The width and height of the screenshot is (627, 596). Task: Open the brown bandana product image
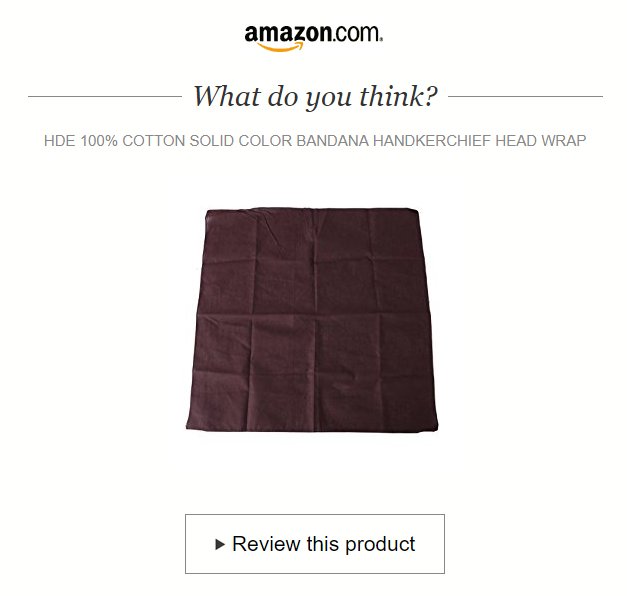pyautogui.click(x=312, y=320)
